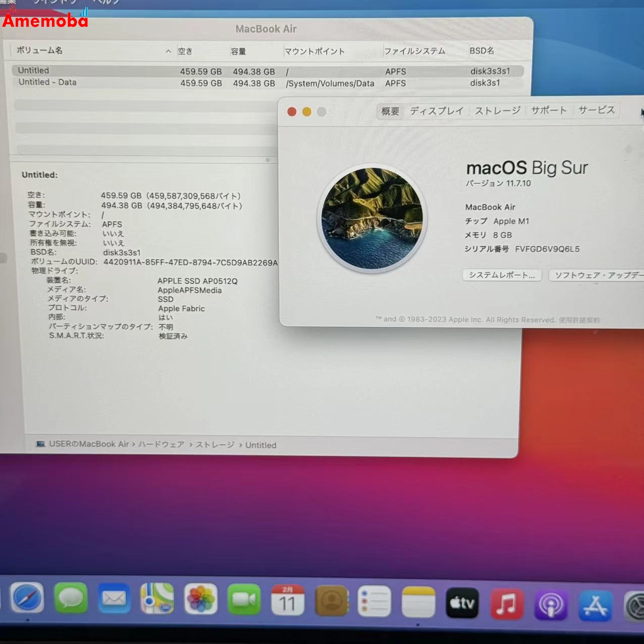Toggle the ボリューム名 column sort arrow
The width and height of the screenshot is (644, 644).
(168, 50)
